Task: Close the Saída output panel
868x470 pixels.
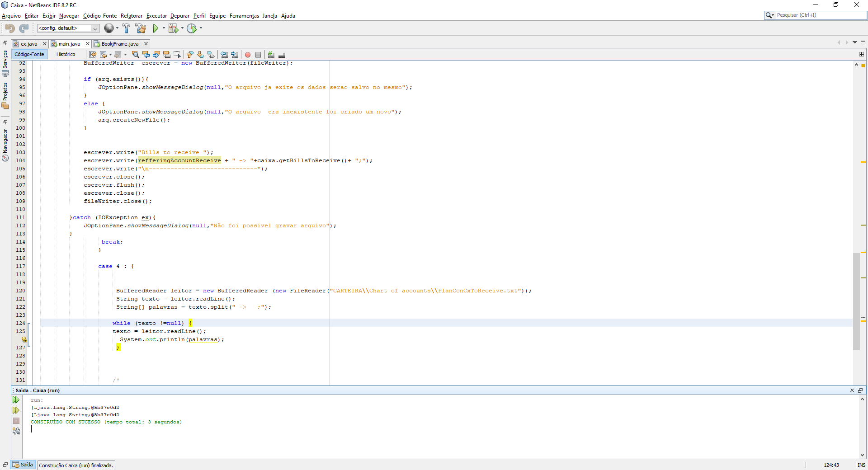Action: [x=852, y=390]
